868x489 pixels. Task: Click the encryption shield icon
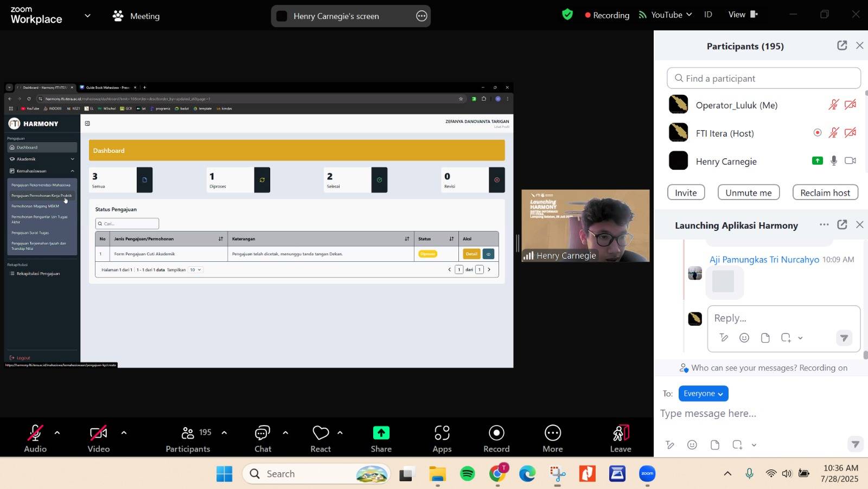(x=567, y=15)
